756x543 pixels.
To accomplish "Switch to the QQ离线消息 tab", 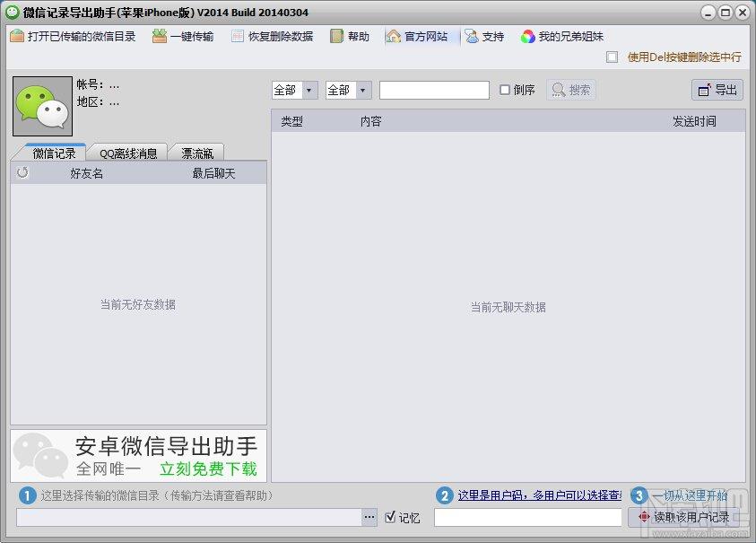I will pos(128,153).
